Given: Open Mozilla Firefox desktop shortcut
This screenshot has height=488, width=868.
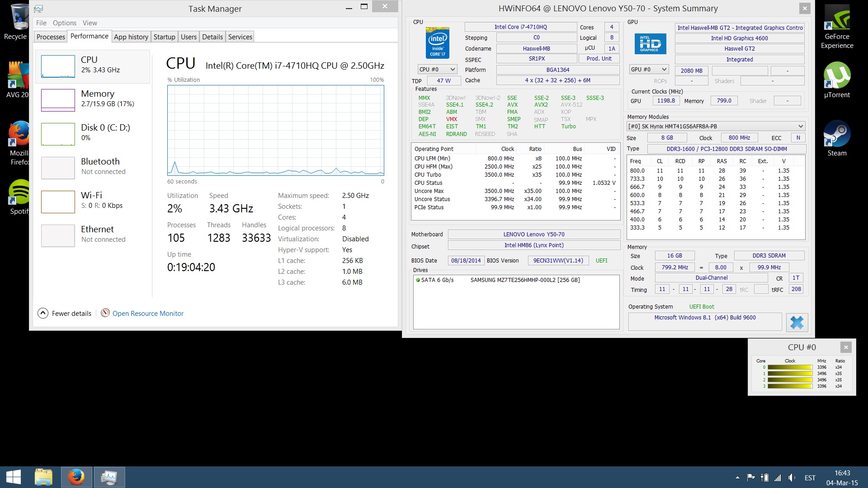Looking at the screenshot, I should point(19,142).
